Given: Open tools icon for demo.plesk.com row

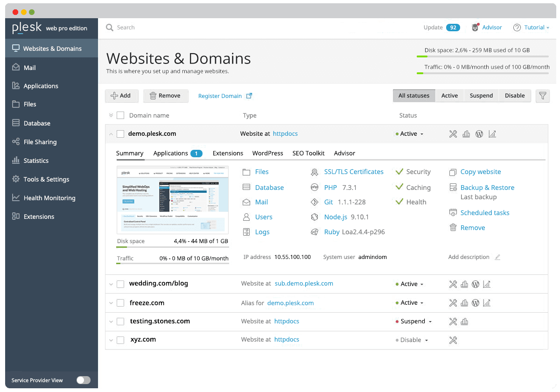Looking at the screenshot, I should click(x=453, y=134).
